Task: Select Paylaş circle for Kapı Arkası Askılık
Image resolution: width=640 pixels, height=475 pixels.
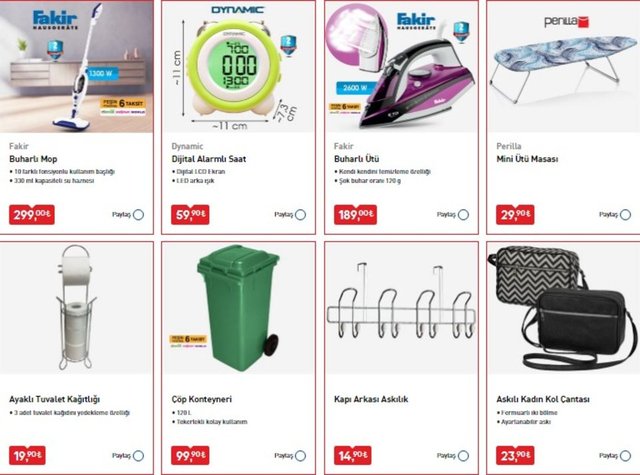Action: click(463, 456)
